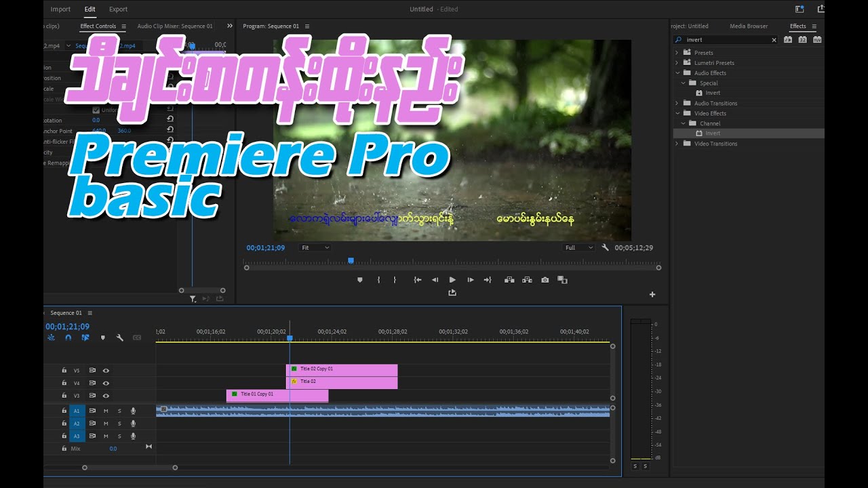
Task: Click the Mark In button
Action: 378,280
